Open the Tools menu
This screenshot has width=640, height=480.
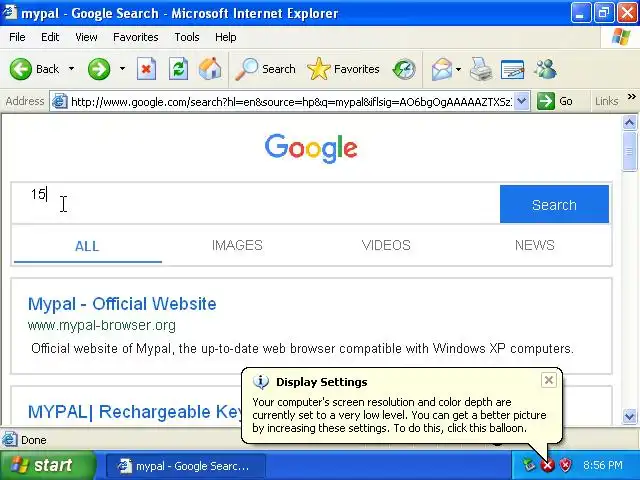pos(187,37)
